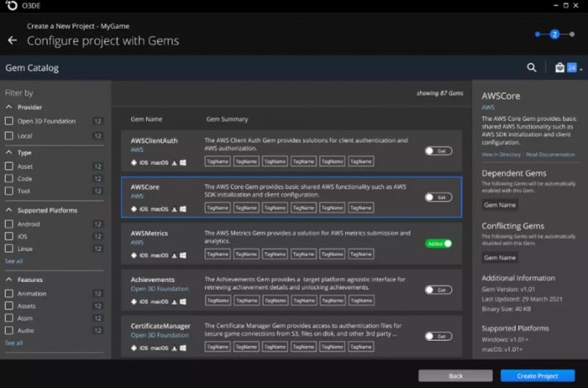
Task: Click the Windows platform icon on AWSCore
Action: 182,209
